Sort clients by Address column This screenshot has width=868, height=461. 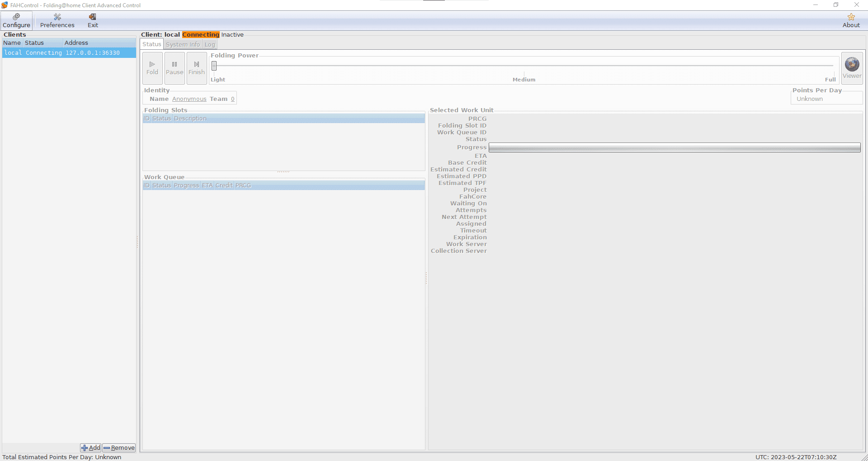[99, 43]
